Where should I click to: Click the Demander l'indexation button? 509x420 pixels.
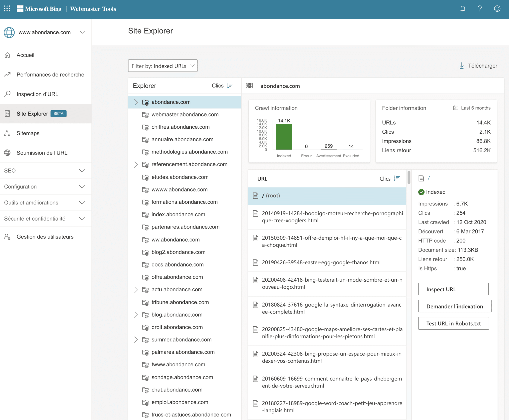[x=454, y=306]
